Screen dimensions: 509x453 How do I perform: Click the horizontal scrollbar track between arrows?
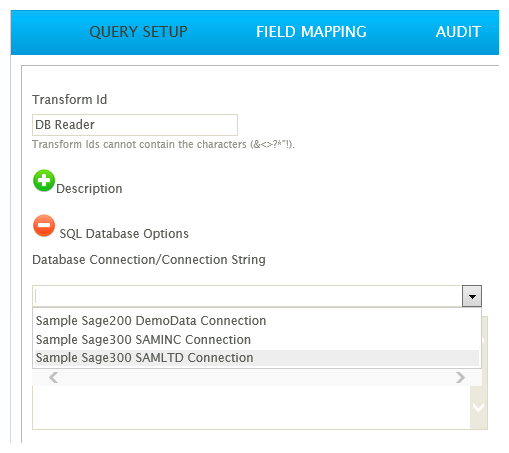(x=257, y=377)
